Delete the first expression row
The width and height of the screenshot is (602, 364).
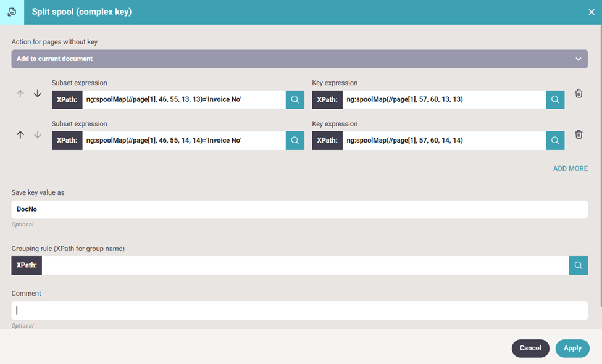(579, 94)
